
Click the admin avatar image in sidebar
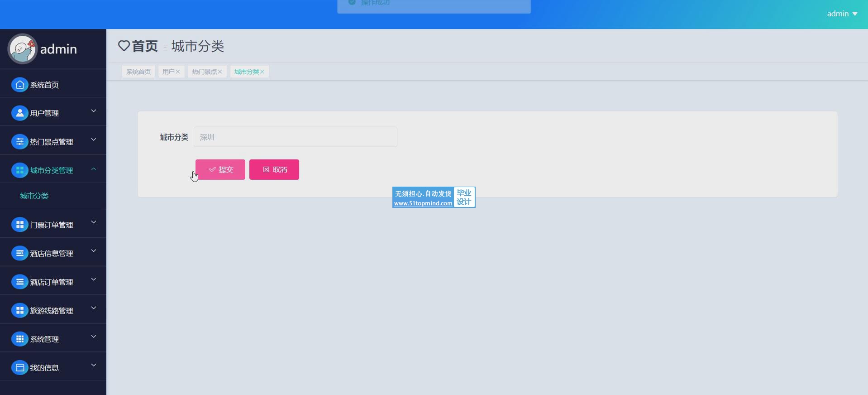click(x=22, y=48)
